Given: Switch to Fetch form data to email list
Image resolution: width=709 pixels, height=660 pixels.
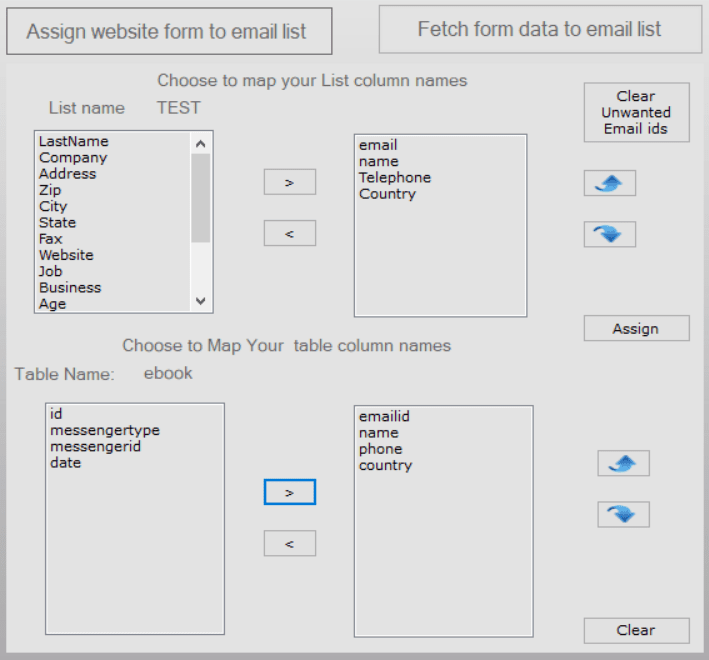Looking at the screenshot, I should (x=540, y=29).
